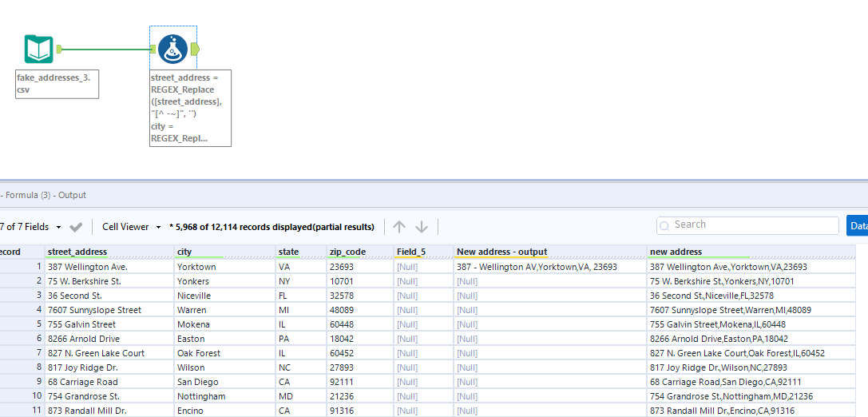Screen dimensions: 868x417
Task: Select zip_code cell 10701
Action: 360,281
